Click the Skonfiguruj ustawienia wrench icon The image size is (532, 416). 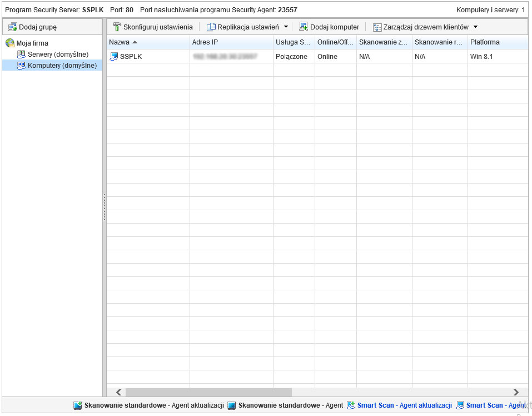coord(117,27)
